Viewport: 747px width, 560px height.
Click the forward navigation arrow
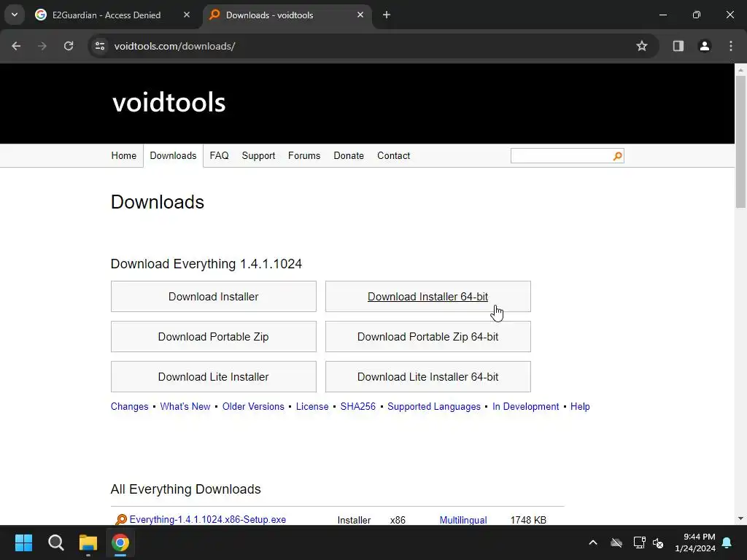[x=42, y=46]
